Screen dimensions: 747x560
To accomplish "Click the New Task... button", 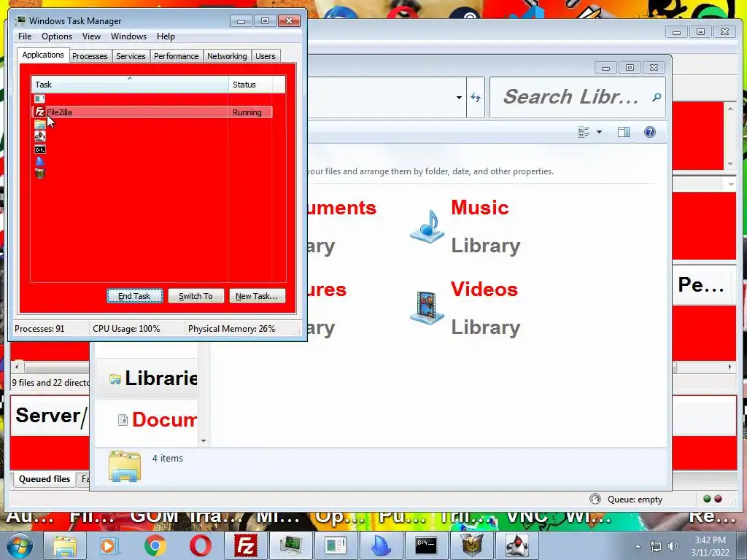I will [257, 296].
